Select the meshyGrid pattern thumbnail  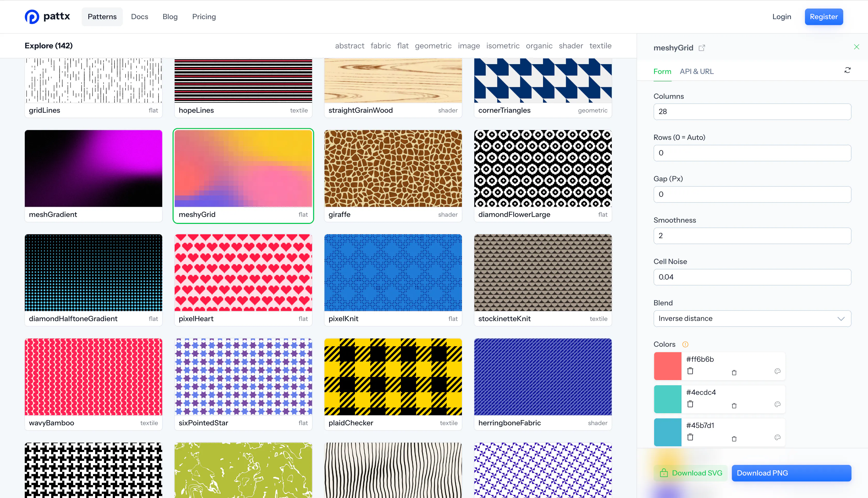point(243,168)
